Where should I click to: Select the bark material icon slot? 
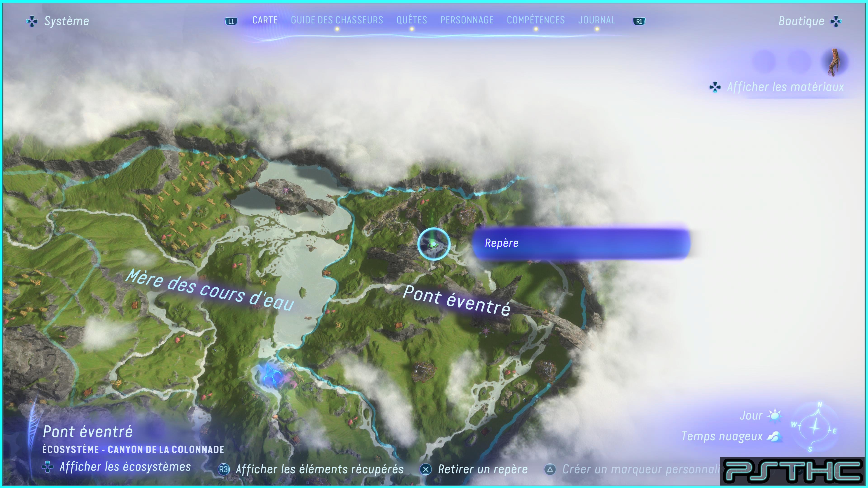point(834,62)
